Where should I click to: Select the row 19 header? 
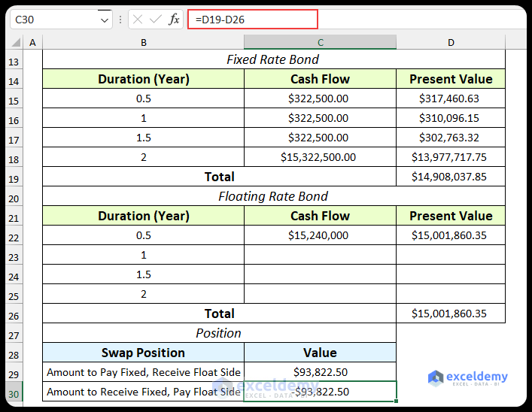click(x=13, y=178)
